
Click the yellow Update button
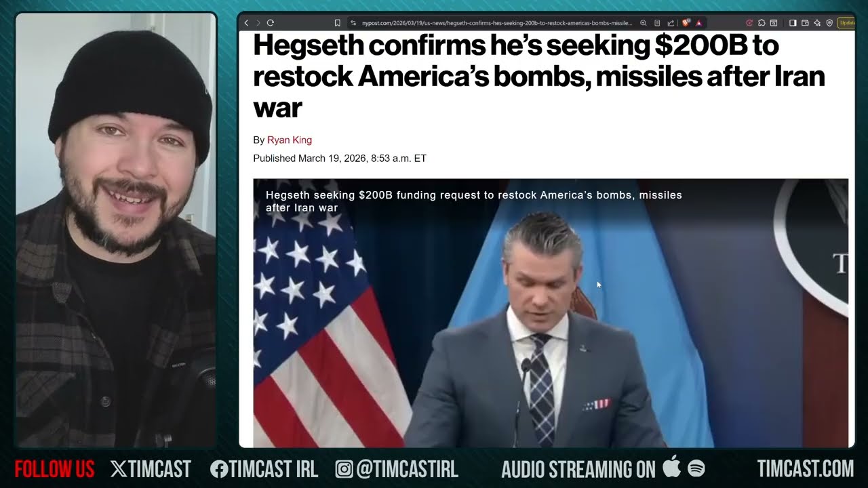(x=846, y=23)
